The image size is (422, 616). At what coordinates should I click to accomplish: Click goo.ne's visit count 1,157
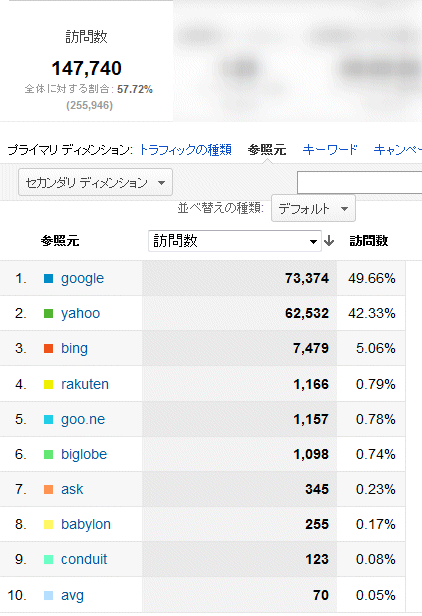pos(311,419)
